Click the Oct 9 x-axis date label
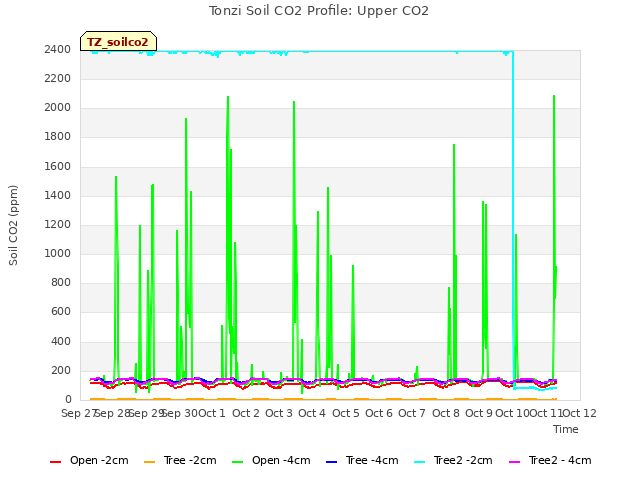The width and height of the screenshot is (640, 480). pyautogui.click(x=479, y=413)
